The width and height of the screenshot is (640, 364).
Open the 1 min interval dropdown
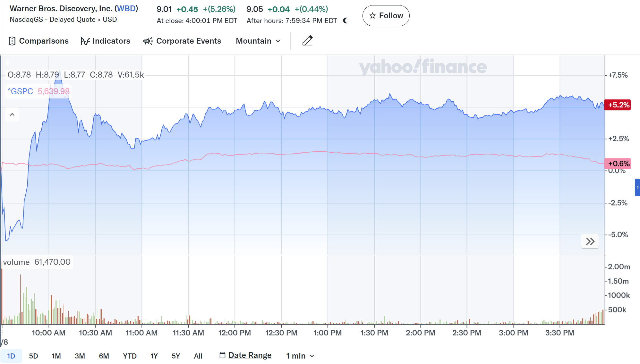click(300, 356)
